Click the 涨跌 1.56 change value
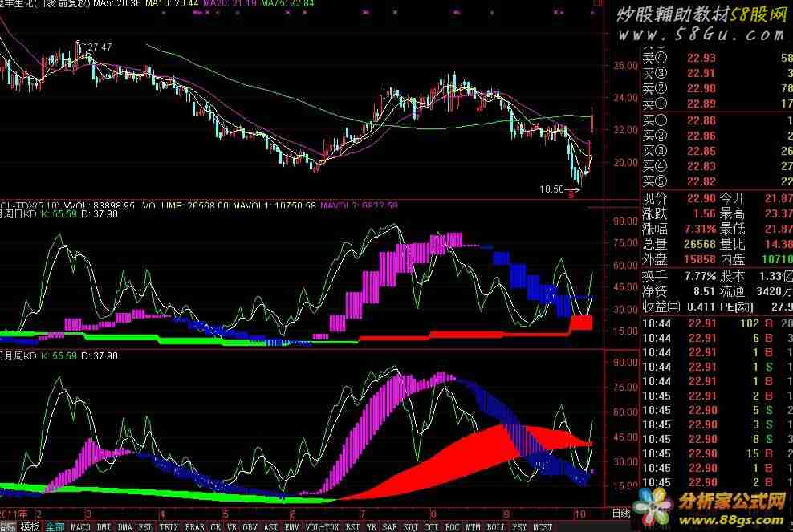This screenshot has width=793, height=532. point(704,213)
